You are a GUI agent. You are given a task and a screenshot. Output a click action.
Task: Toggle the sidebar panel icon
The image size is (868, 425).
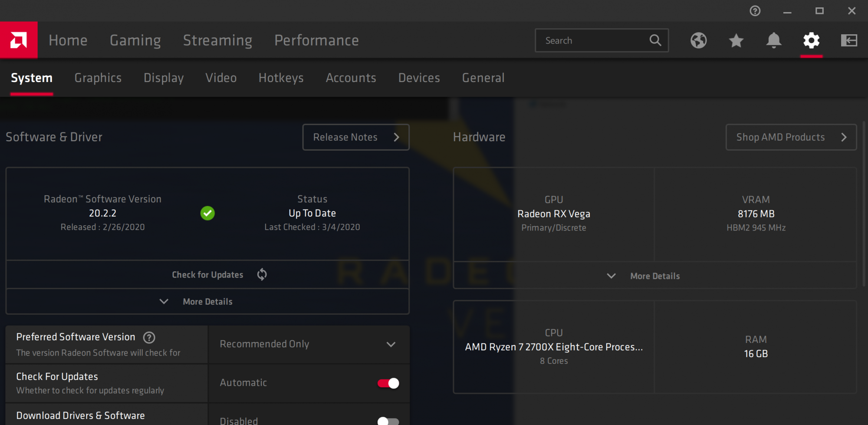(848, 40)
